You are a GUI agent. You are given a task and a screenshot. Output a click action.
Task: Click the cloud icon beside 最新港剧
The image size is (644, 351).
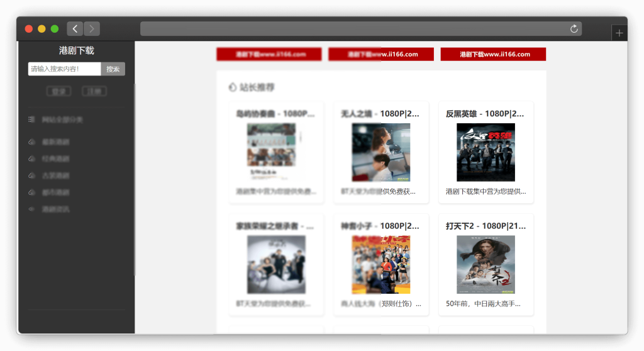pos(31,142)
